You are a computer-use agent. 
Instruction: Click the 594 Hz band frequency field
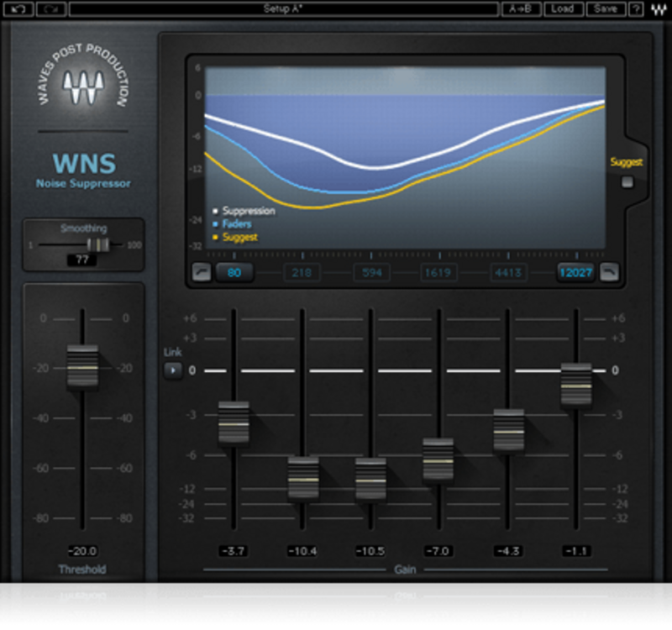(x=371, y=272)
